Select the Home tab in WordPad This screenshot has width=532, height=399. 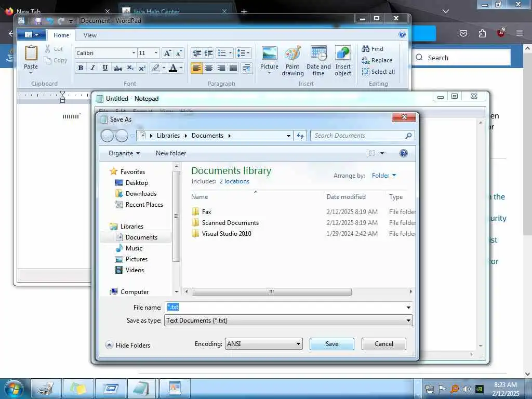coord(61,35)
